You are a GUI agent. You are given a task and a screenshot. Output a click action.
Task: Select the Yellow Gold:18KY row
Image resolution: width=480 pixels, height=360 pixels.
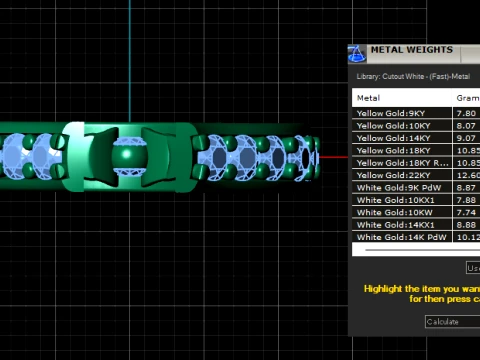[x=416, y=150]
